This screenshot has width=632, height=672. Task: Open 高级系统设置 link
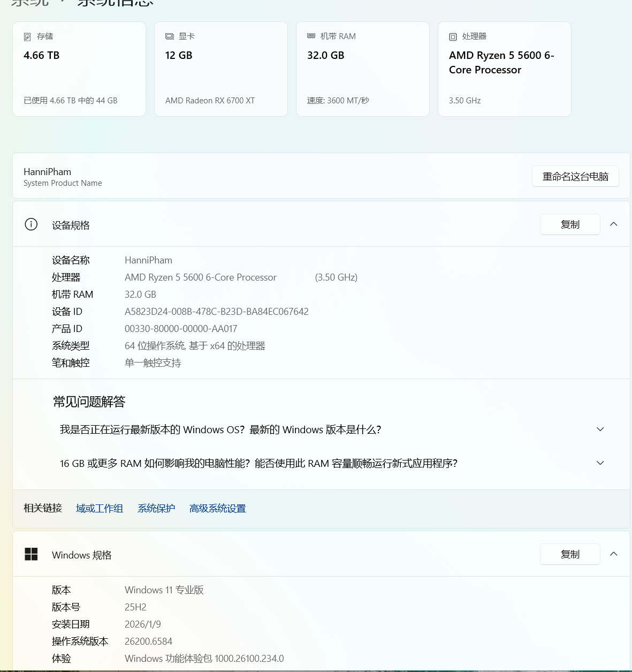(217, 508)
